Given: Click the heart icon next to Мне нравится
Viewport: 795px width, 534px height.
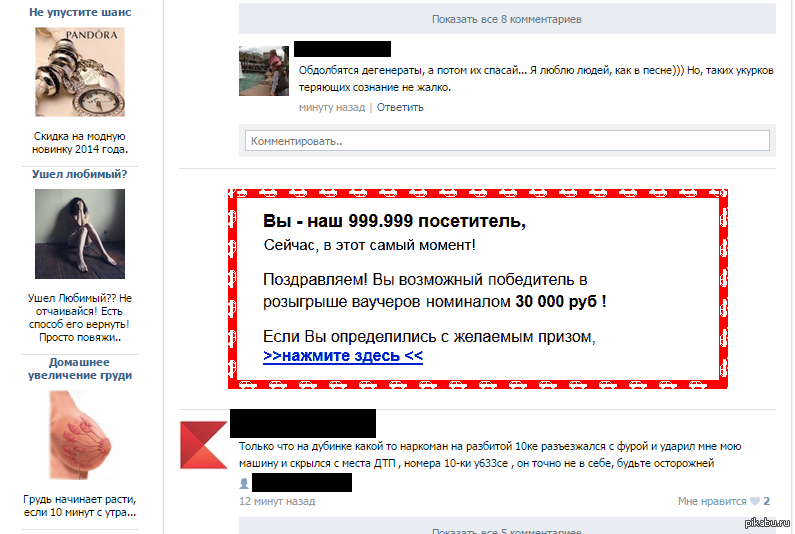Looking at the screenshot, I should click(754, 502).
